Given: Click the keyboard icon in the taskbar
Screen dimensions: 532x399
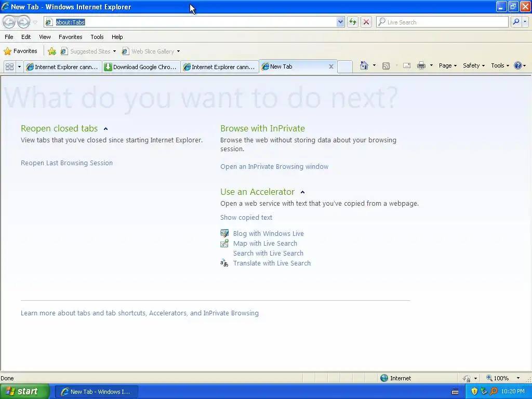Looking at the screenshot, I should pos(455,392).
